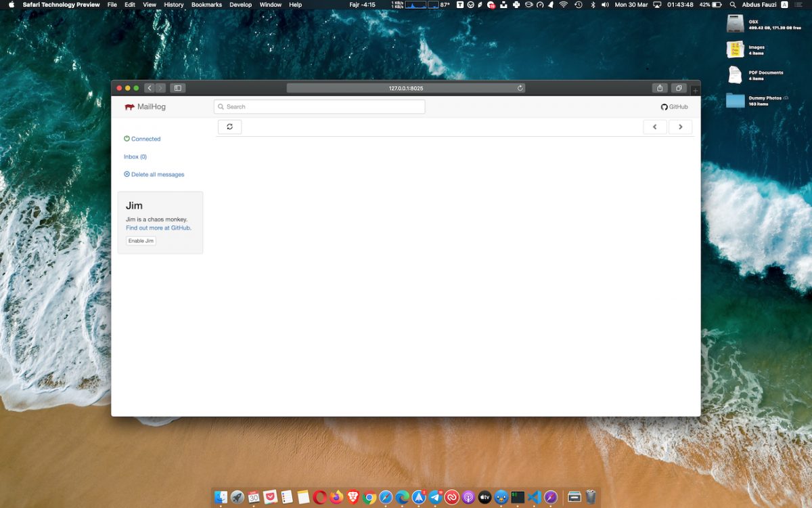
Task: Click the MailHog pig logo
Action: point(129,106)
